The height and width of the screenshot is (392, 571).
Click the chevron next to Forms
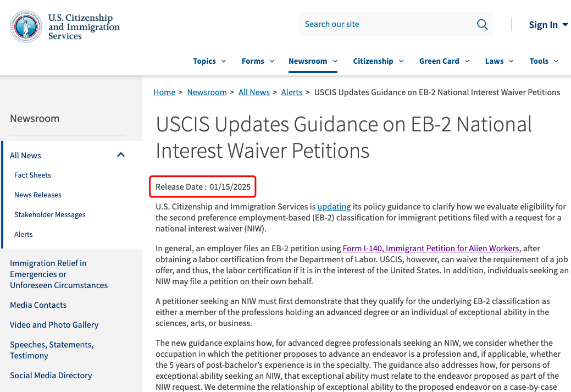coord(272,61)
